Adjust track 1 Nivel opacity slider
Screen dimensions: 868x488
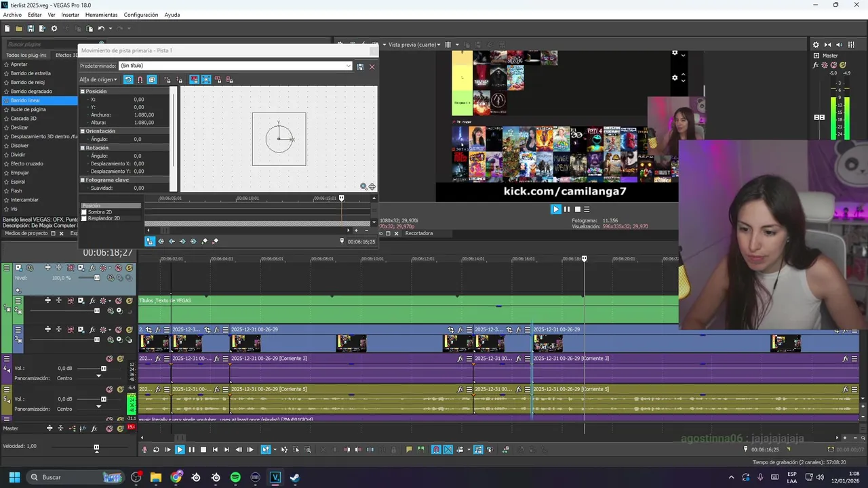tap(96, 278)
